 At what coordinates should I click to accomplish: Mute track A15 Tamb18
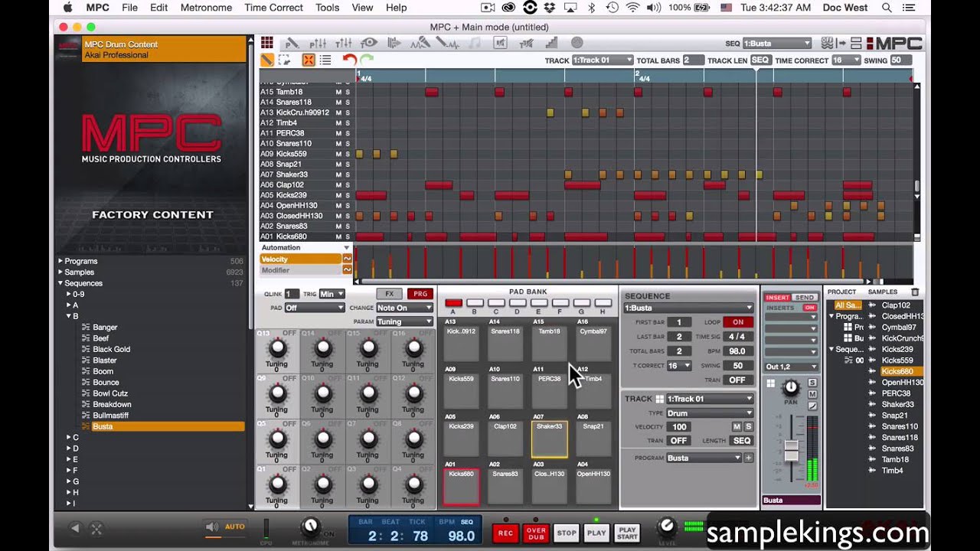[x=338, y=92]
